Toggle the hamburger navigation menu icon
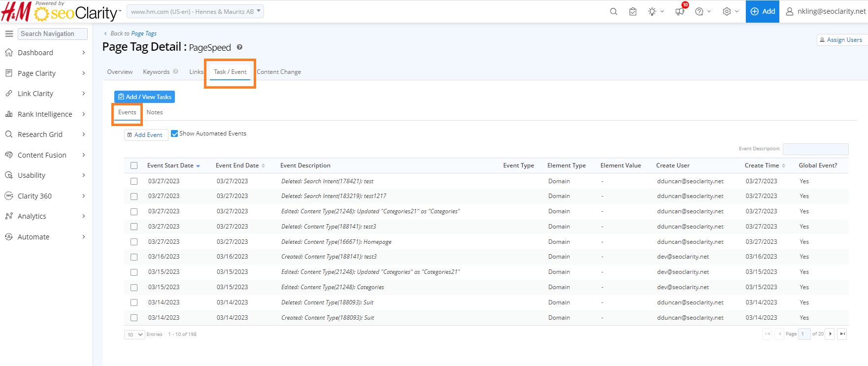The image size is (868, 366). (9, 33)
